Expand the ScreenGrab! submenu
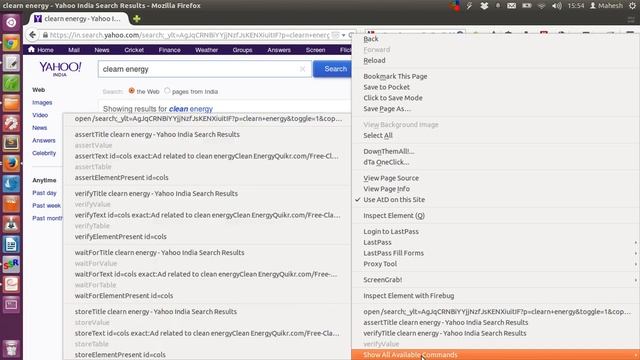Viewport: 640px width, 360px height. click(496, 280)
